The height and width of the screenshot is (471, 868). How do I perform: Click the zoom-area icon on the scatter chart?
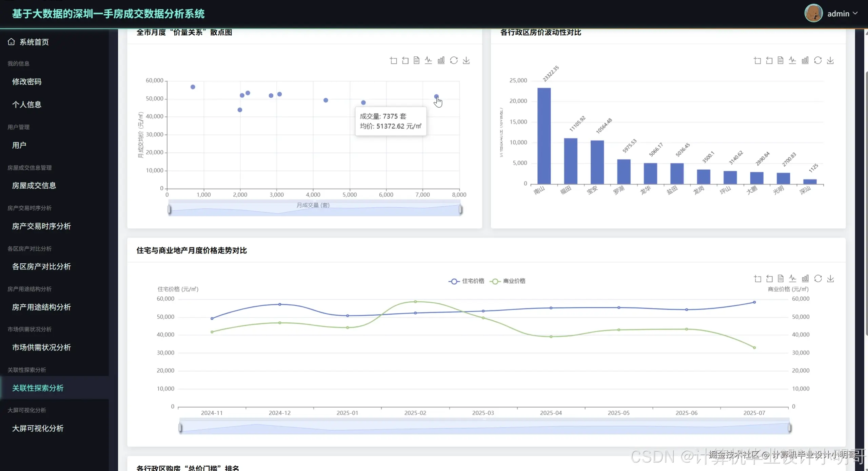point(393,60)
